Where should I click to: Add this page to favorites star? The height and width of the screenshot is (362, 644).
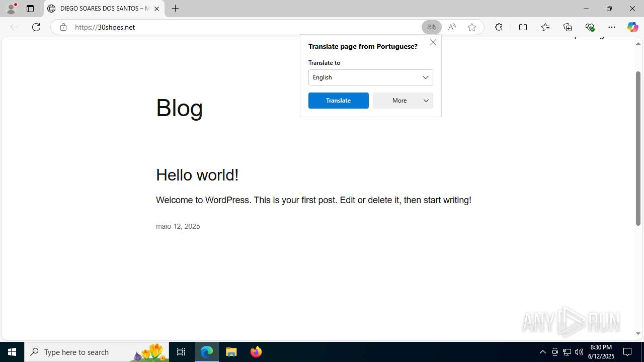click(x=472, y=27)
